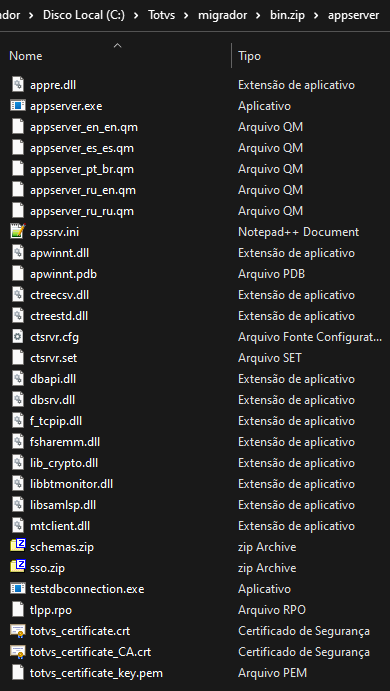Expand chevron after Totvs breadcrumb
This screenshot has width=390, height=691.
[187, 15]
